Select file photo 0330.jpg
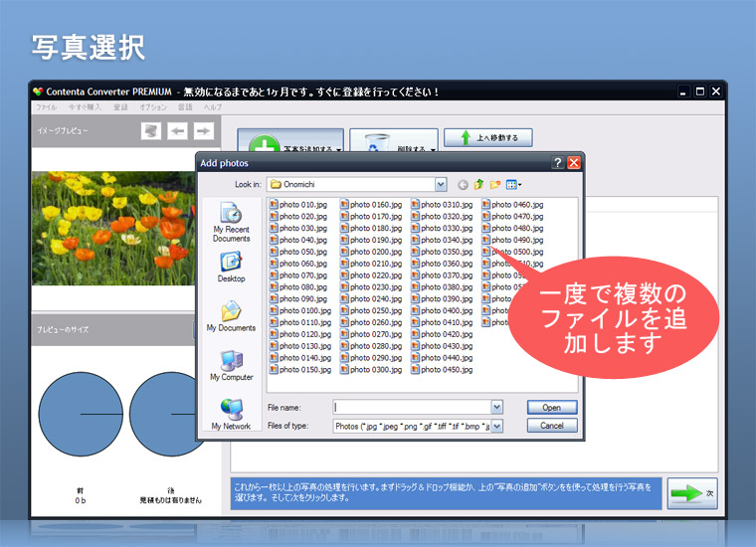 click(x=442, y=228)
